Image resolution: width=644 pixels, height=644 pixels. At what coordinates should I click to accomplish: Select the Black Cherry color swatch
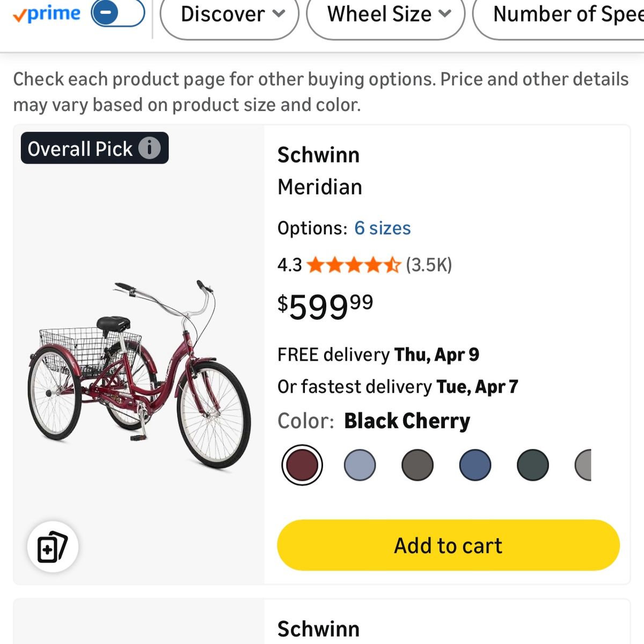(302, 465)
